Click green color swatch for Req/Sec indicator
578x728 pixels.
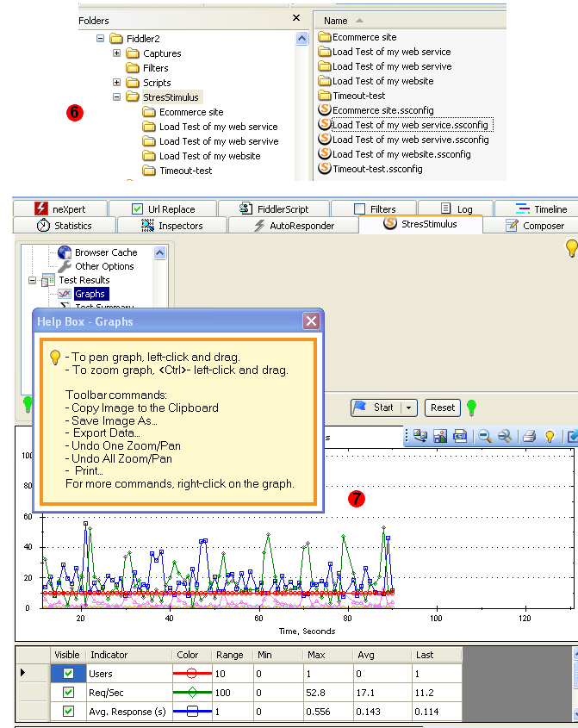coord(192,693)
